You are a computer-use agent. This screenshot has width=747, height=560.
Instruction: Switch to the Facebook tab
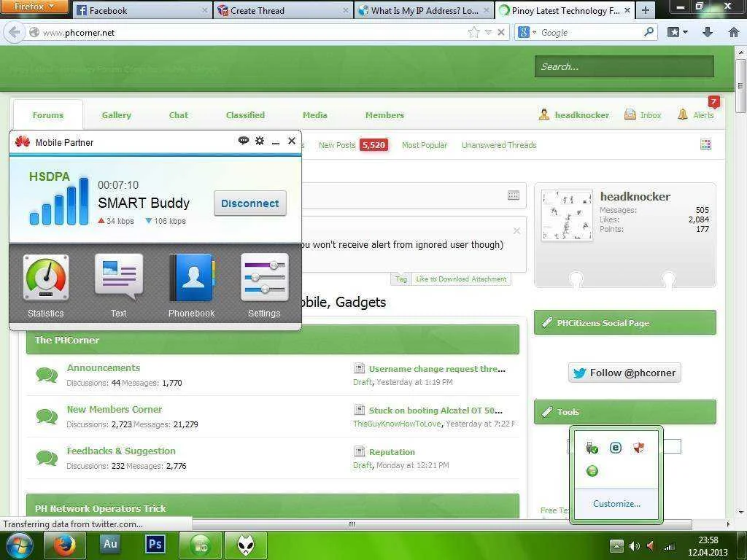(x=142, y=10)
